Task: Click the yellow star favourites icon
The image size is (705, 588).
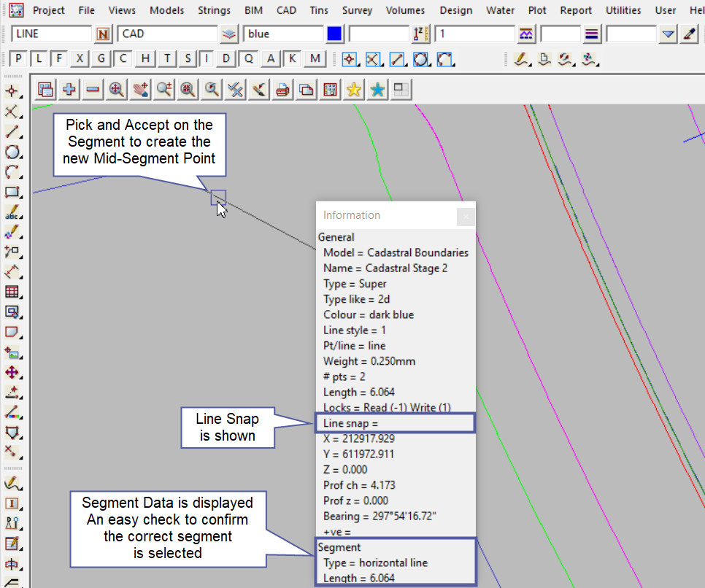Action: click(x=354, y=89)
